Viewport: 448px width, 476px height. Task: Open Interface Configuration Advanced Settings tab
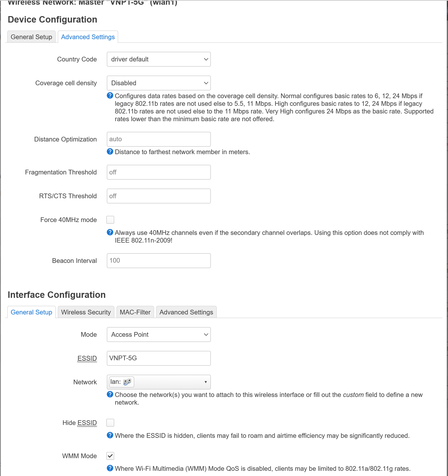click(x=186, y=312)
